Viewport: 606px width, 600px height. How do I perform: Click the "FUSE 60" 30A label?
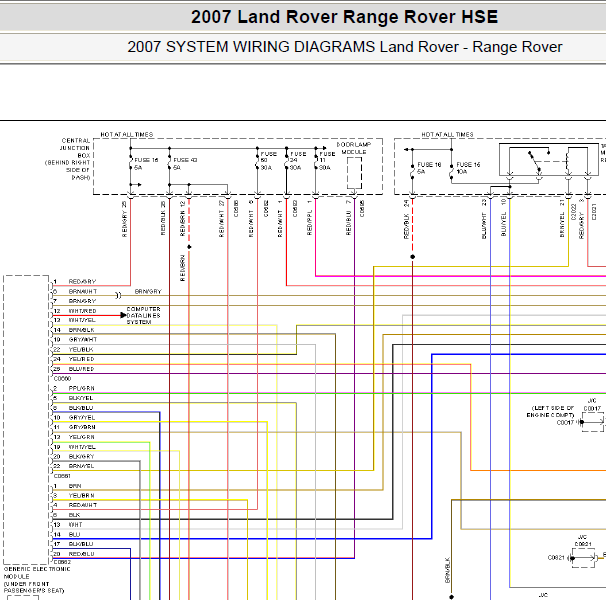pos(268,160)
